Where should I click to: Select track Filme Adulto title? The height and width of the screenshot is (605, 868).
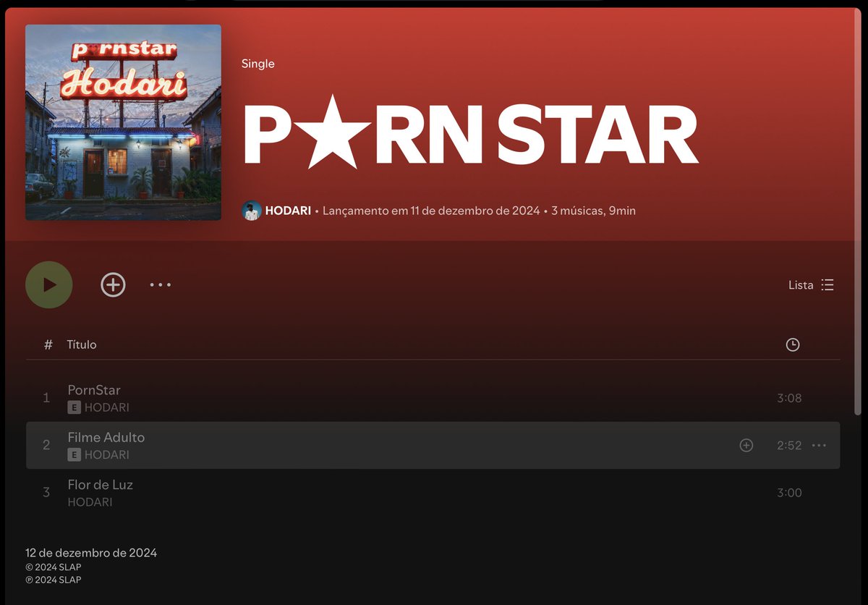pos(106,437)
